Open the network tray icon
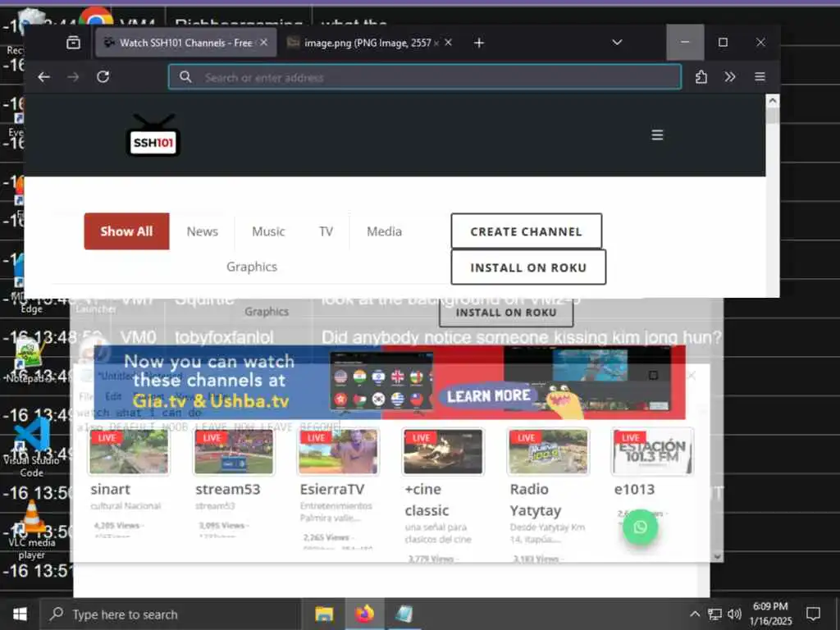The image size is (840, 630). [x=714, y=614]
